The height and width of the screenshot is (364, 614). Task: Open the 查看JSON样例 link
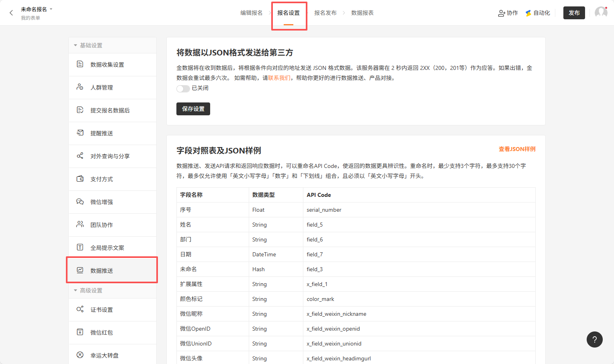(517, 149)
